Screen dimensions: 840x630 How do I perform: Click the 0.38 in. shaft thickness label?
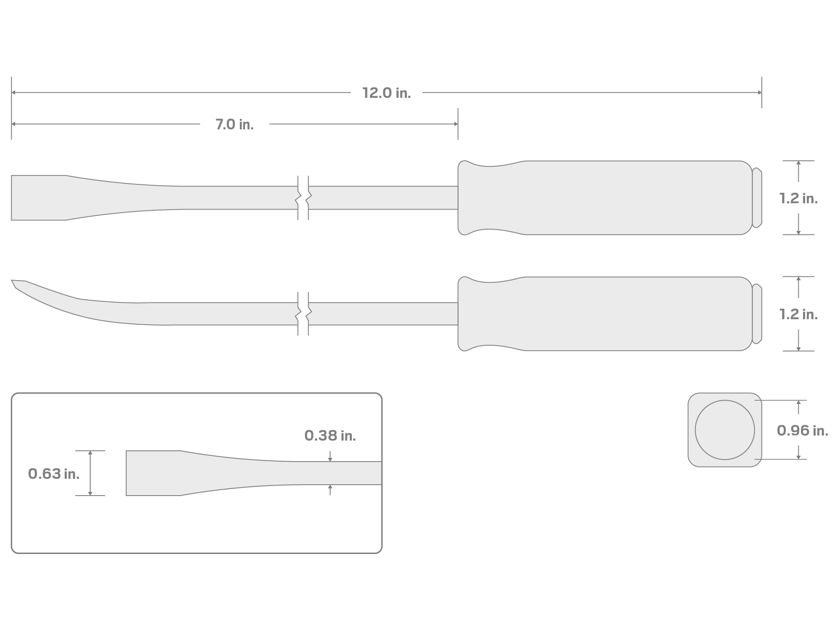coord(330,436)
